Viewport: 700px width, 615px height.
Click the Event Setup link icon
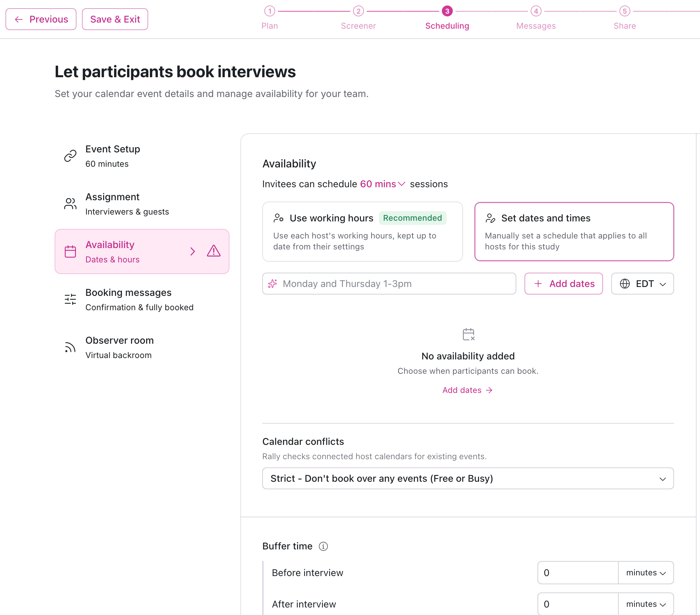pos(70,156)
